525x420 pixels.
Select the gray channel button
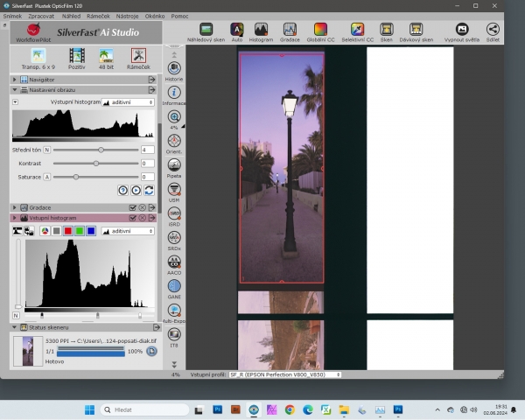tap(57, 231)
